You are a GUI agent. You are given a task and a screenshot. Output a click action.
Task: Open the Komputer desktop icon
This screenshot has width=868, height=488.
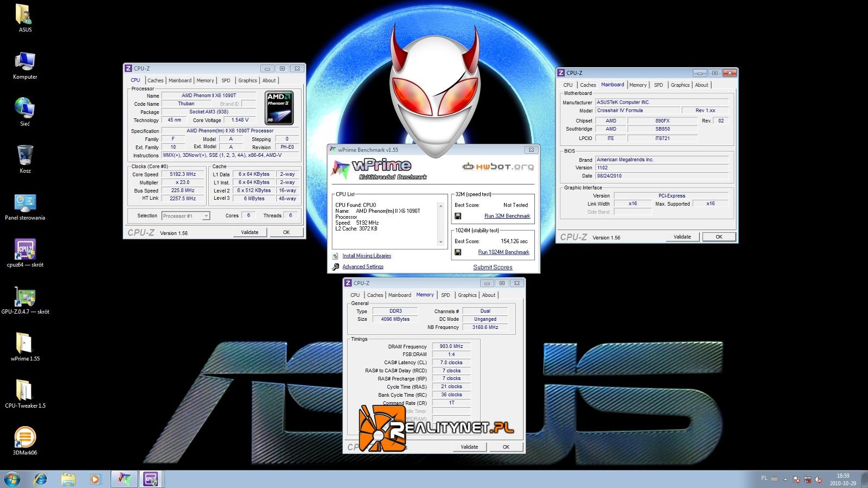tap(25, 66)
